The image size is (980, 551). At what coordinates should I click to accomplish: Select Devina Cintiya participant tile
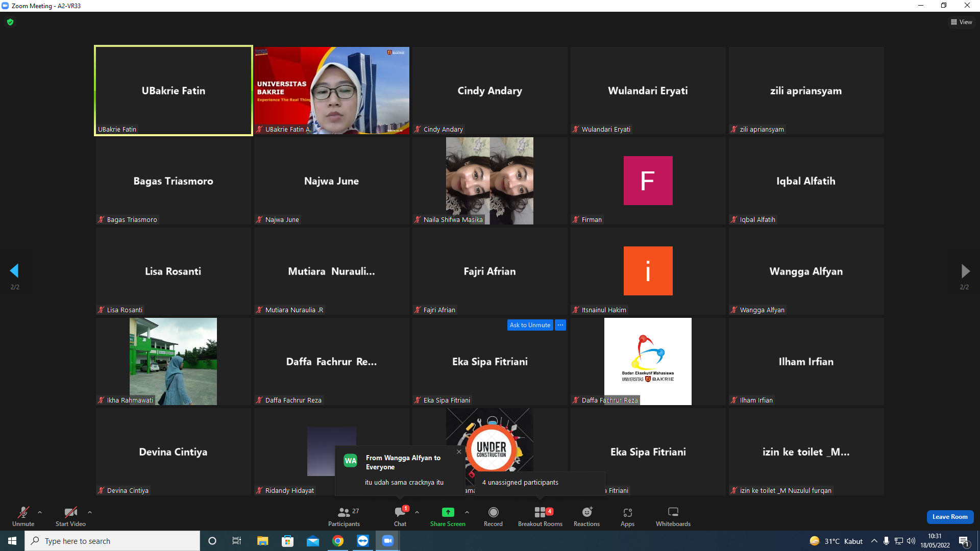click(x=173, y=452)
